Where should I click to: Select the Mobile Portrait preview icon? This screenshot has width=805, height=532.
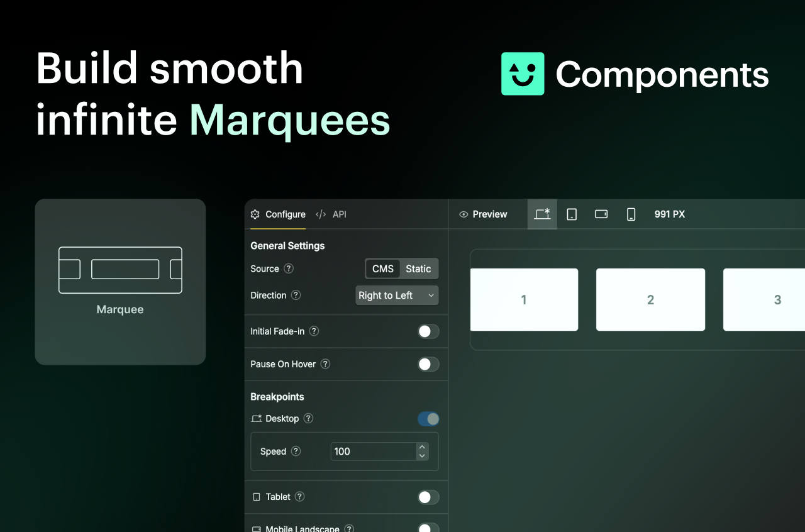[631, 214]
